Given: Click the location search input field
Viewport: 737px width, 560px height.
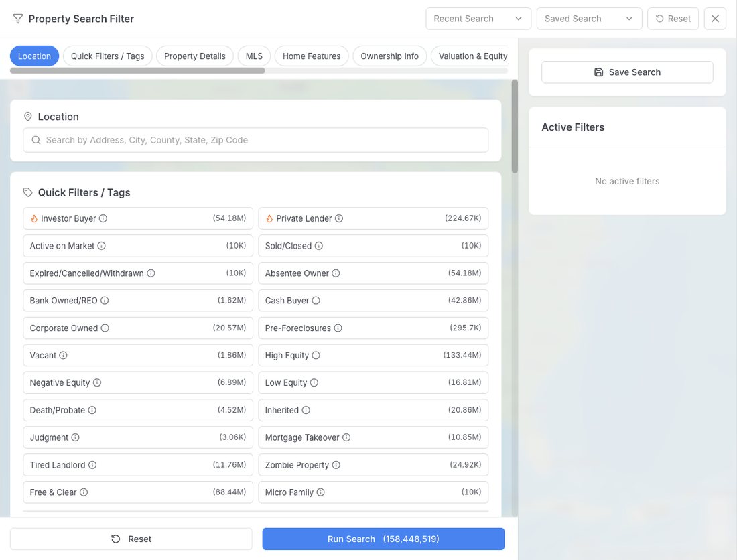Looking at the screenshot, I should 256,140.
